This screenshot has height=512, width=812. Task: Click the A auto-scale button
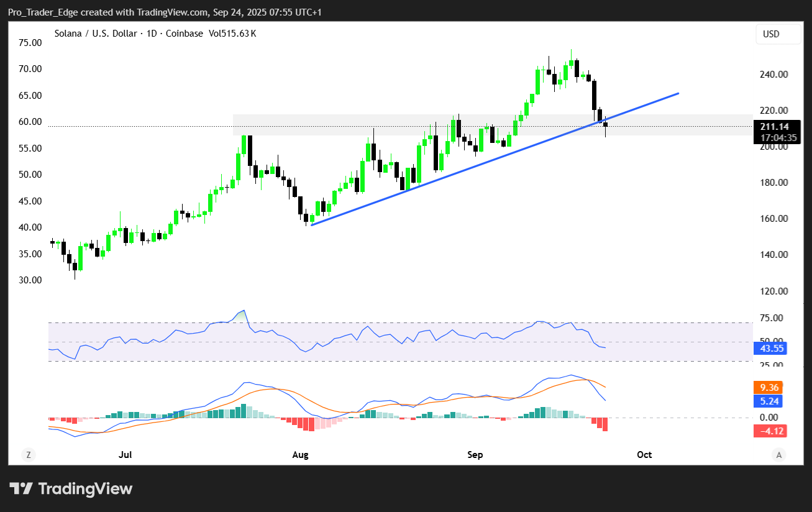click(x=778, y=455)
